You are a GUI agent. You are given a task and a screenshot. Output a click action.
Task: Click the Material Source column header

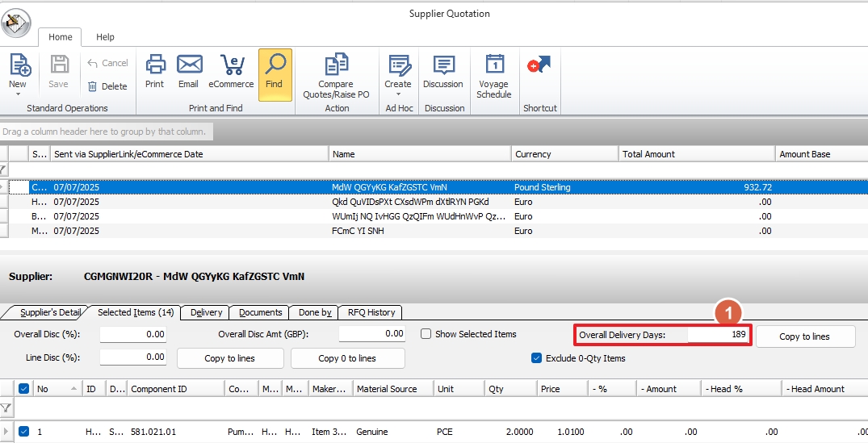coord(393,389)
